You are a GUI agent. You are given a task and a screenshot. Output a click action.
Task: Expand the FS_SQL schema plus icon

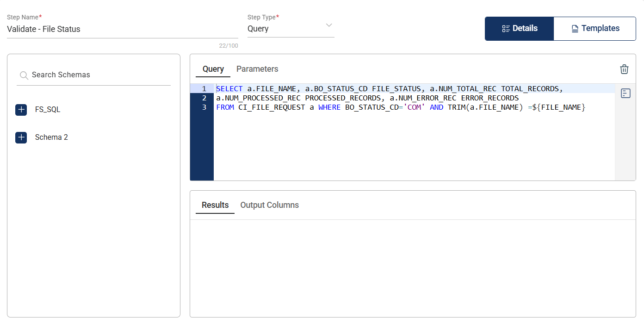tap(21, 110)
